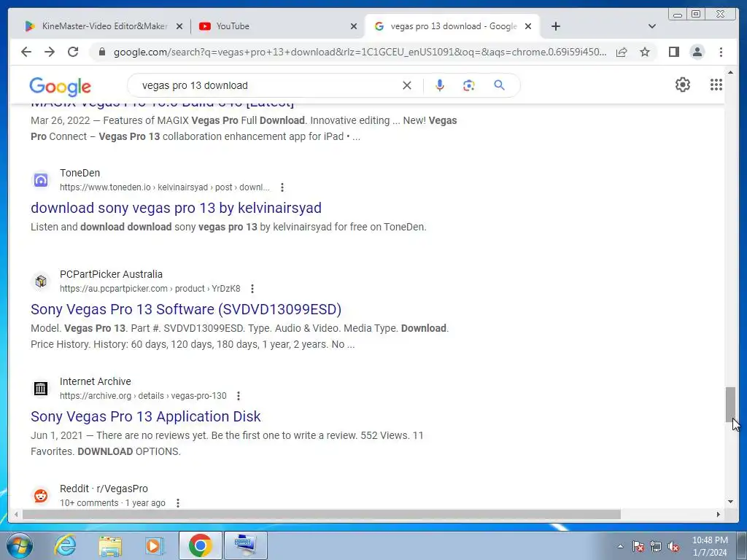This screenshot has height=560, width=747.
Task: Open Google quick settings gear
Action: pos(683,85)
